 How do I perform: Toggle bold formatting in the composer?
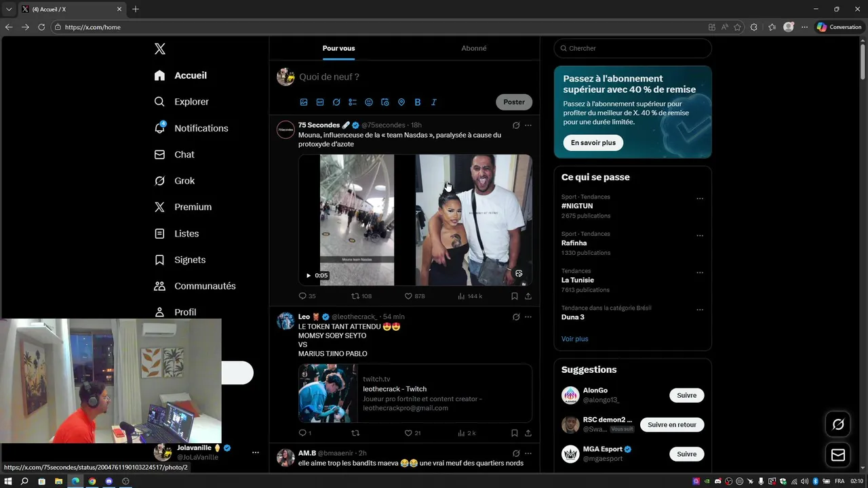[x=418, y=102]
